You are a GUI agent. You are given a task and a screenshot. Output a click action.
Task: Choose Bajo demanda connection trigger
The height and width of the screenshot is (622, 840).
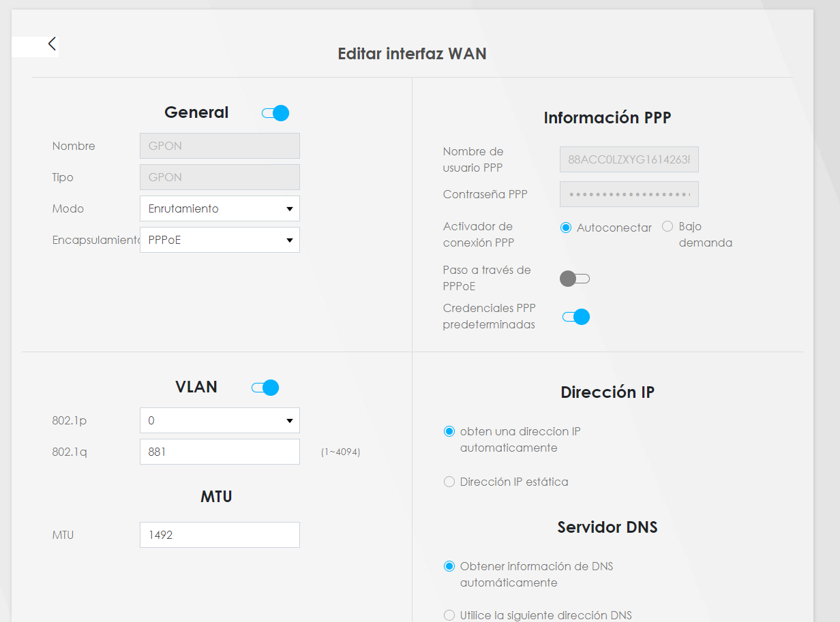(x=667, y=226)
